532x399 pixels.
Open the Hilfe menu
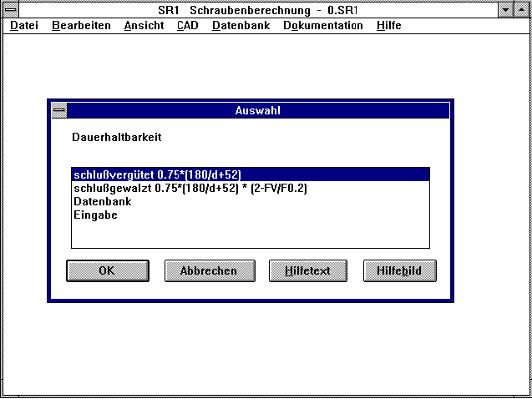[x=389, y=25]
